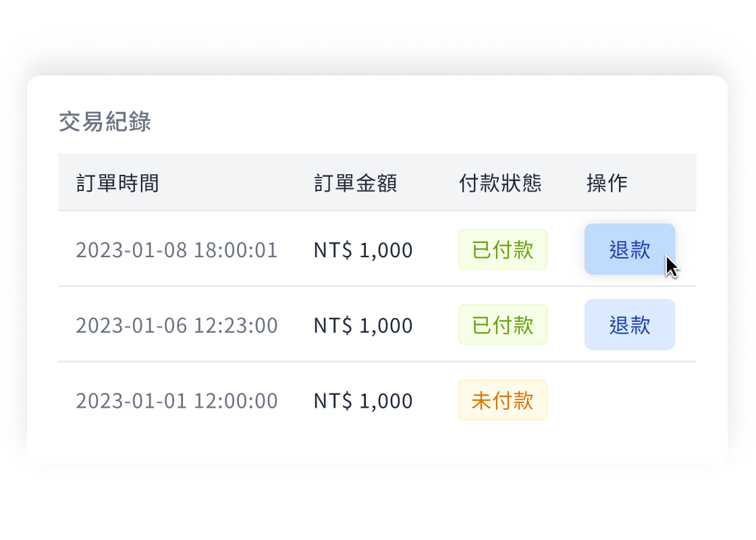Viewport: 756px width, 540px height.
Task: Click the orange 未付款 status badge
Action: (x=502, y=400)
